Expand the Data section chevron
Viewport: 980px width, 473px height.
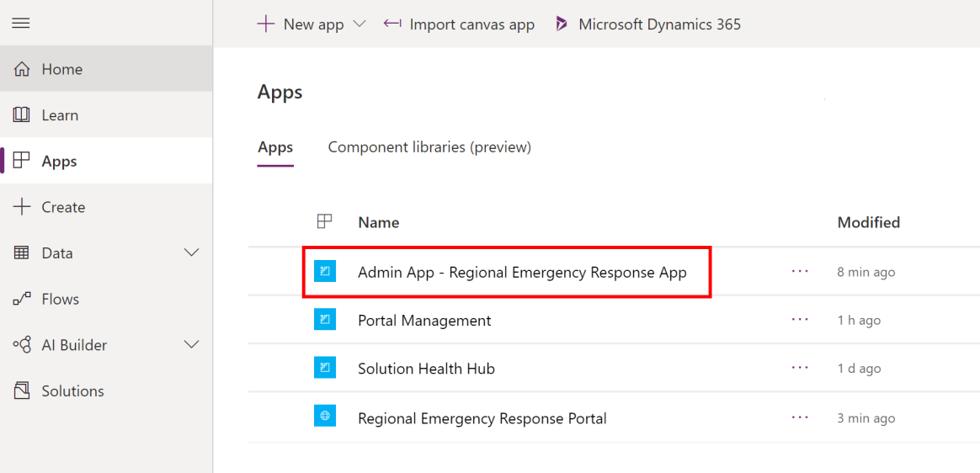(192, 252)
